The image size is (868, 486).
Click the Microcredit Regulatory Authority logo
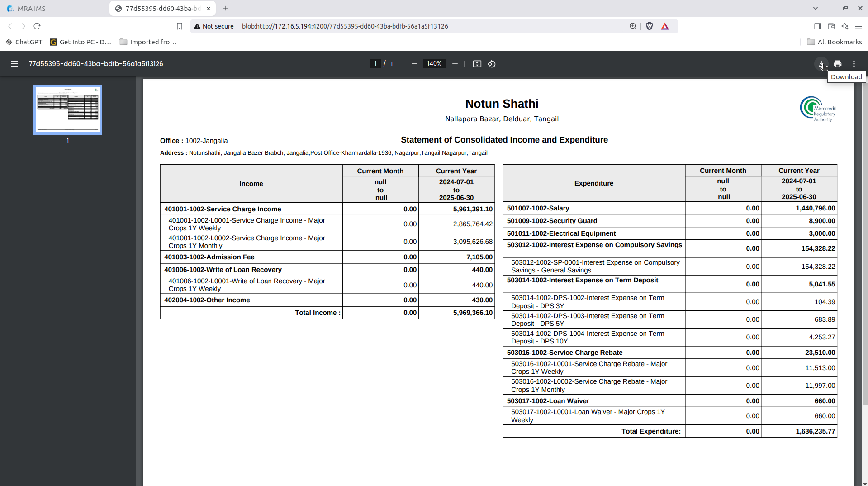818,109
